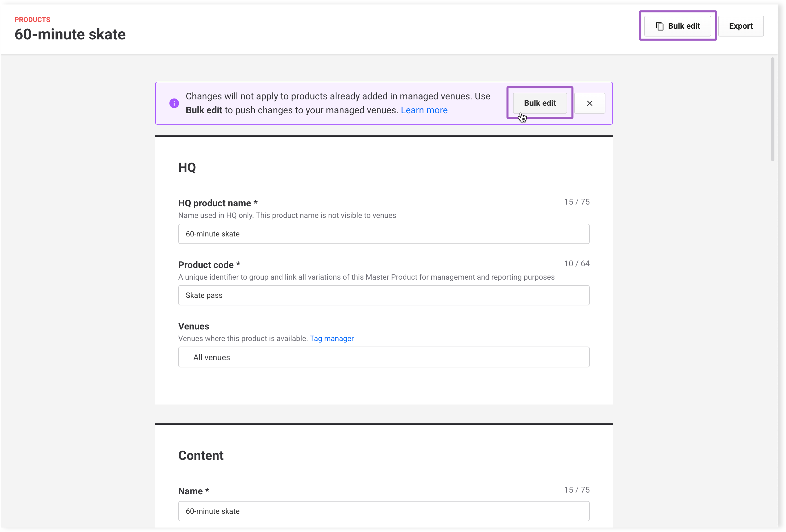Open the Tag manager link

[x=332, y=338]
